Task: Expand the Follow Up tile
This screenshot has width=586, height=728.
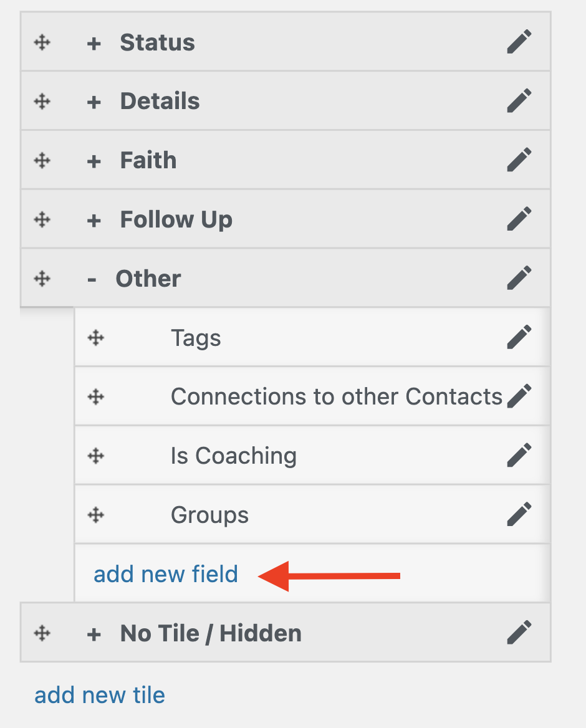Action: 94,219
